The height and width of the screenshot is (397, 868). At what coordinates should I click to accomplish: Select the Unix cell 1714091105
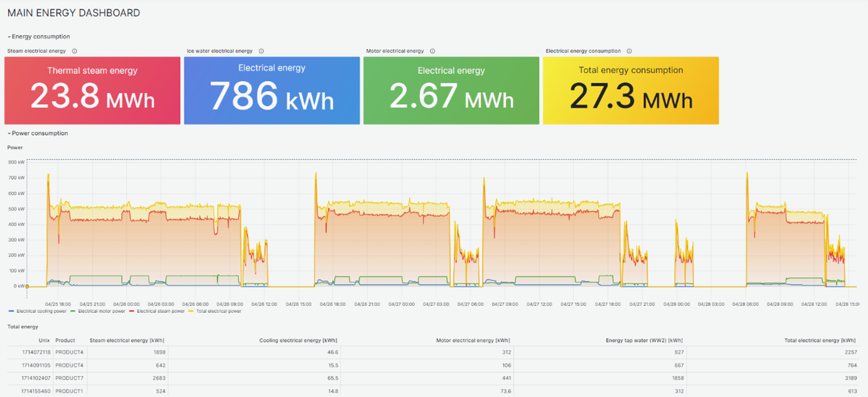[36, 365]
